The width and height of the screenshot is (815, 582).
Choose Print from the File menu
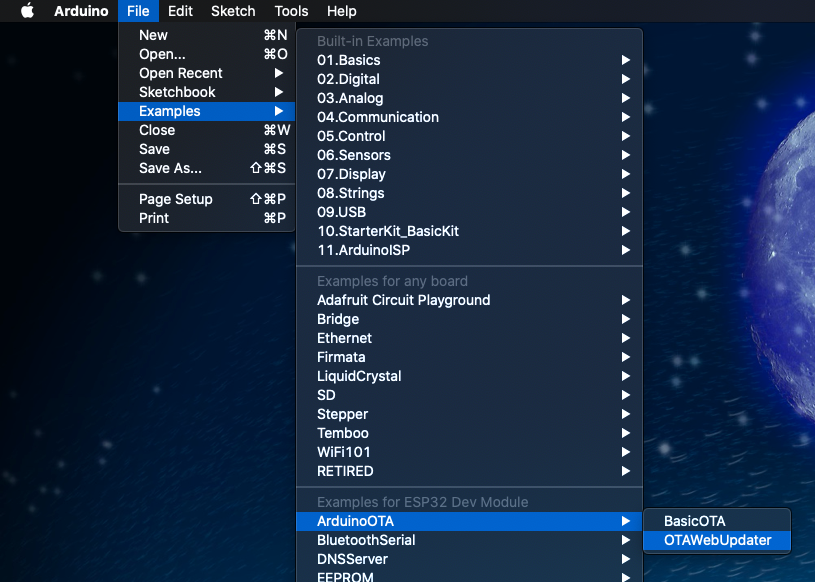(x=207, y=218)
